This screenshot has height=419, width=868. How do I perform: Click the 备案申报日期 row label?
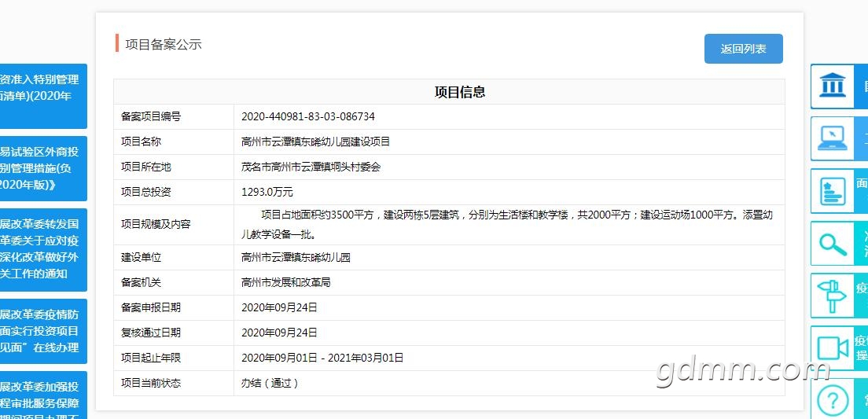[x=151, y=307]
